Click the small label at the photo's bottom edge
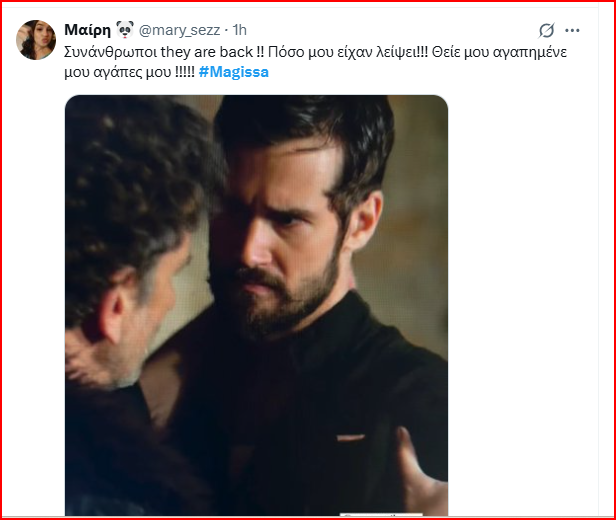616x520 pixels. coord(370,515)
